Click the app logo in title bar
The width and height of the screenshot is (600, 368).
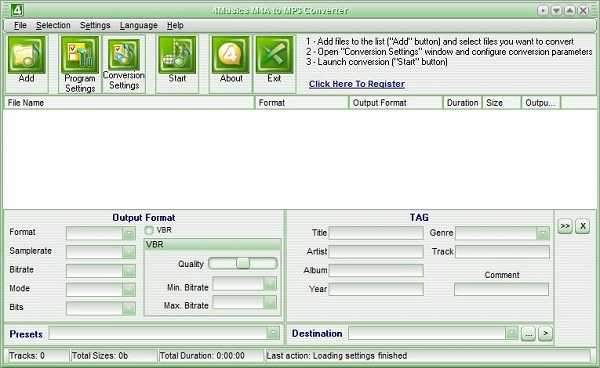tap(17, 10)
